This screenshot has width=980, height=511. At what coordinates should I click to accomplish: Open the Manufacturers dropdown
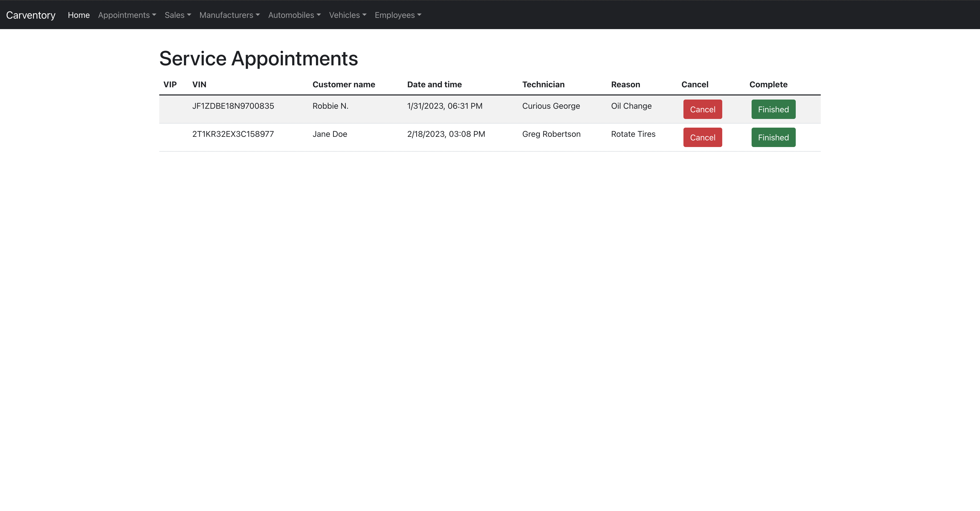pyautogui.click(x=229, y=15)
